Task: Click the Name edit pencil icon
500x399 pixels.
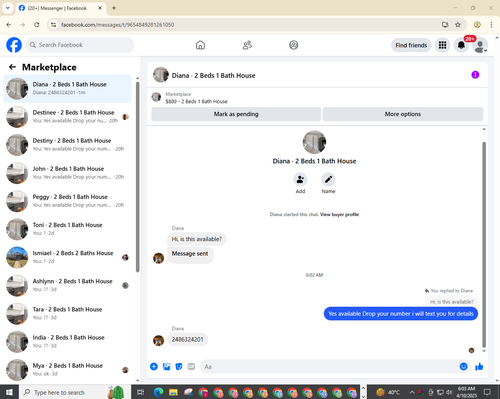Action: 328,179
